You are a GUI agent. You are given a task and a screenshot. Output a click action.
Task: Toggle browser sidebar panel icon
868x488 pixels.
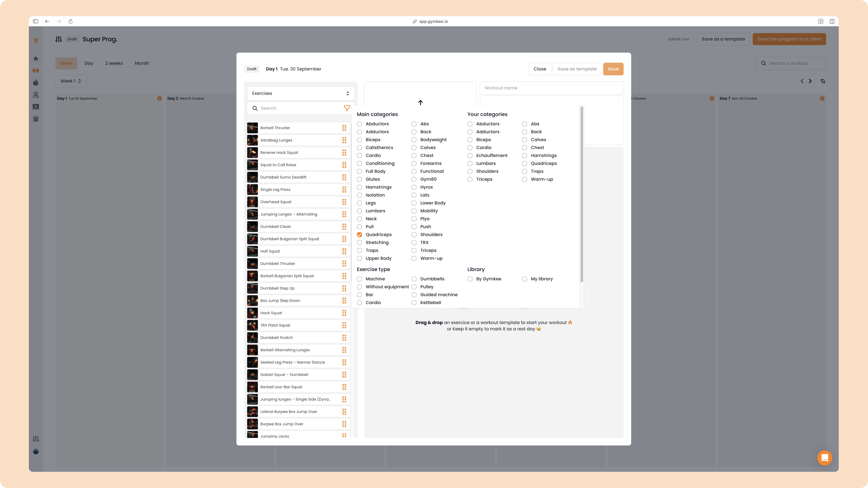35,21
